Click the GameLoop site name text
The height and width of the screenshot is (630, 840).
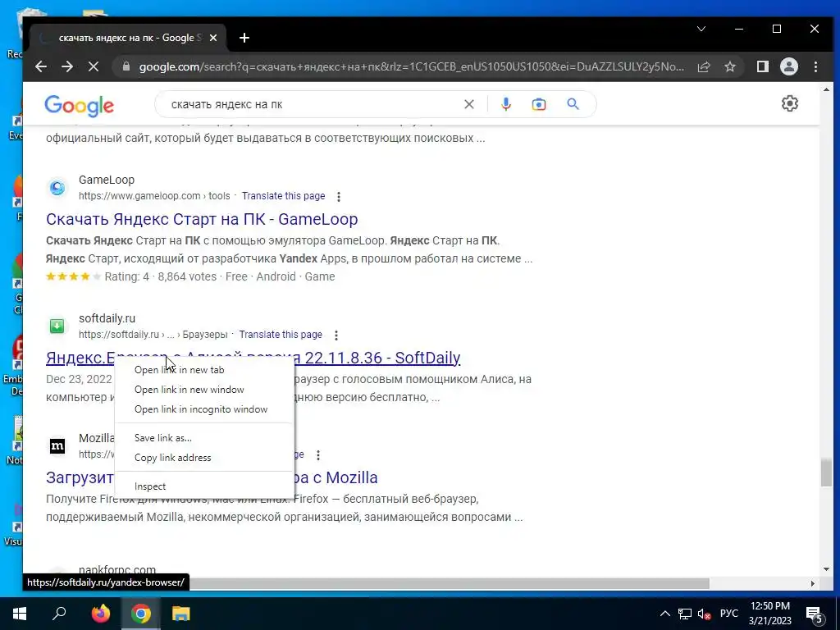[x=106, y=180]
